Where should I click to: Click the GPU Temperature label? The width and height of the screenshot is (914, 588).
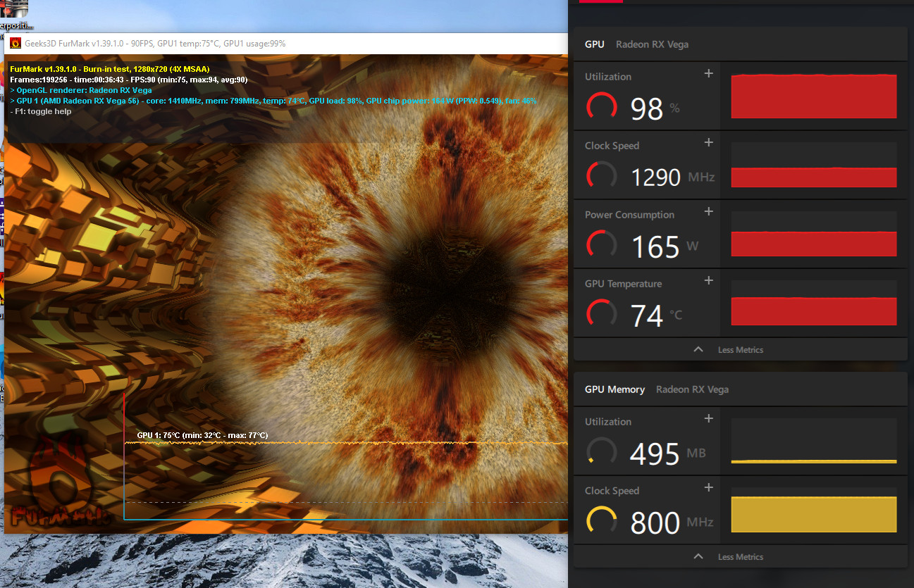pos(624,284)
